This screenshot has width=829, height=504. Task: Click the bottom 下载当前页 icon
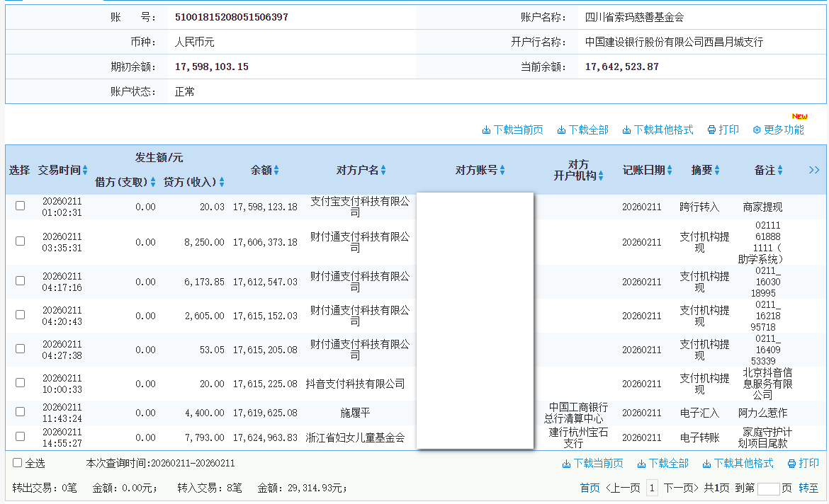point(567,463)
